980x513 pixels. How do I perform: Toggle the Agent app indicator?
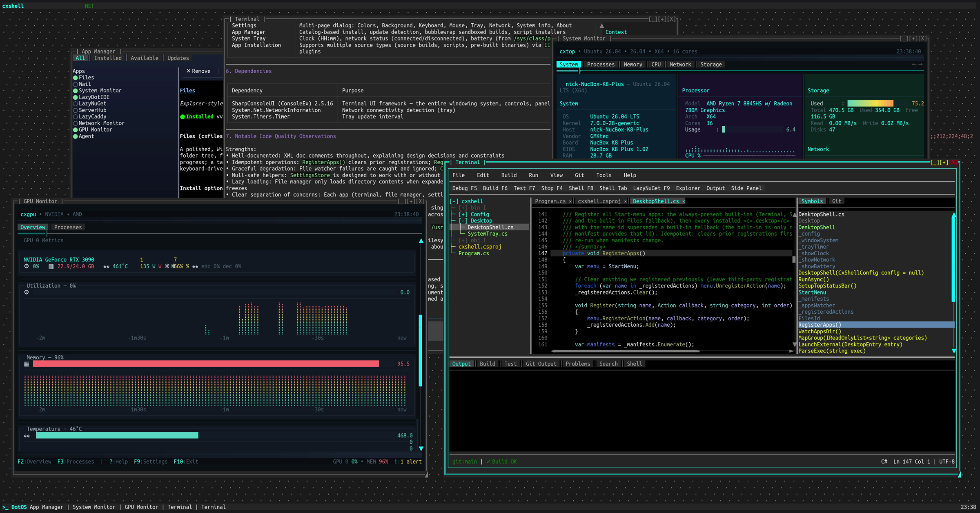coord(76,136)
